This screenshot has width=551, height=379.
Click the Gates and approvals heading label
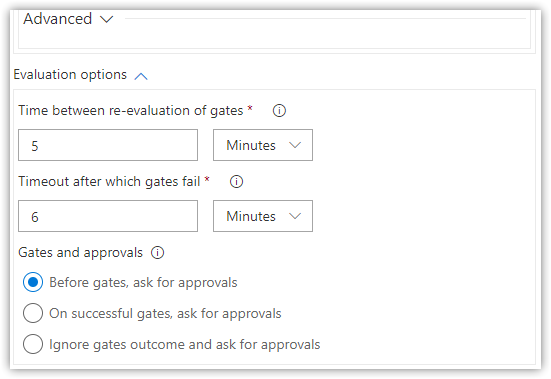click(80, 253)
